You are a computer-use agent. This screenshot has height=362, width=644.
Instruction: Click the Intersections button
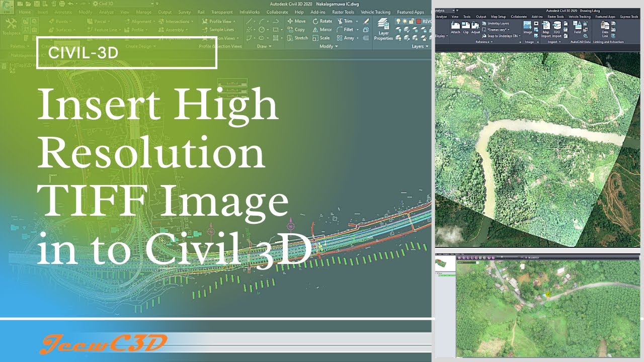tap(176, 21)
